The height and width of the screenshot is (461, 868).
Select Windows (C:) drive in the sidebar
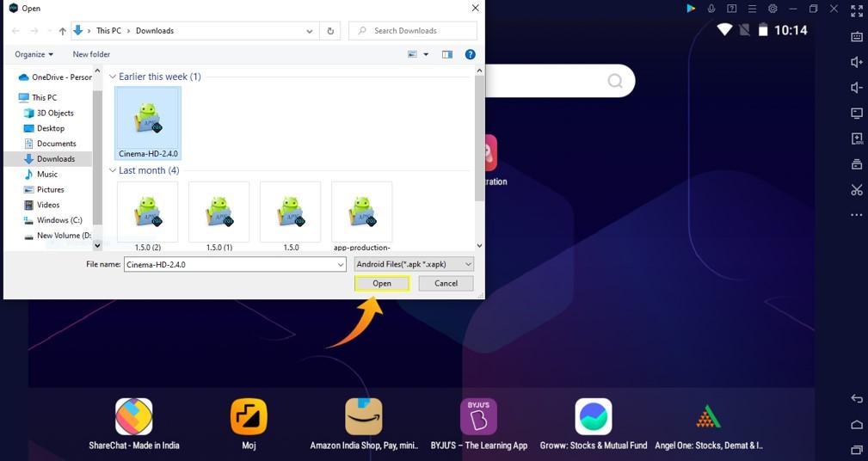[53, 220]
